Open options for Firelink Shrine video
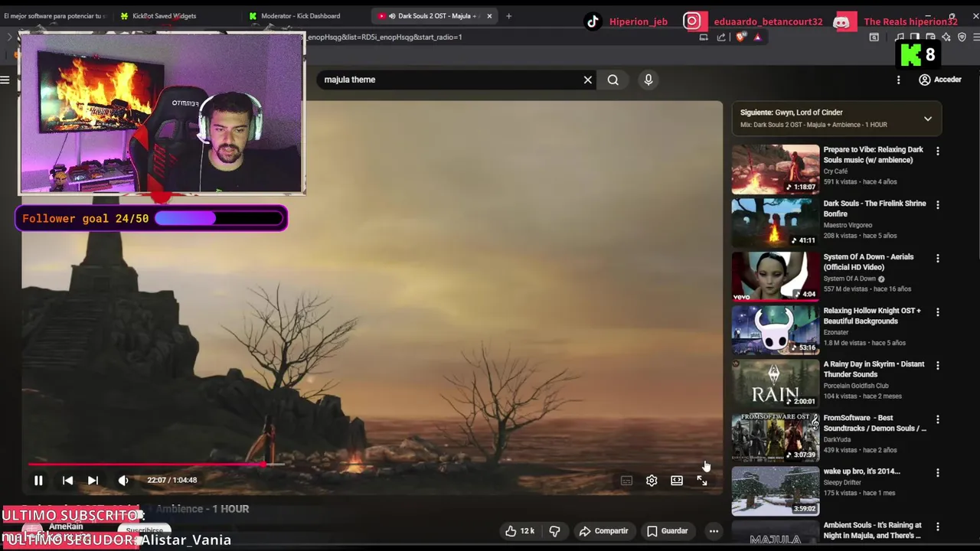Image resolution: width=980 pixels, height=551 pixels. coord(937,205)
